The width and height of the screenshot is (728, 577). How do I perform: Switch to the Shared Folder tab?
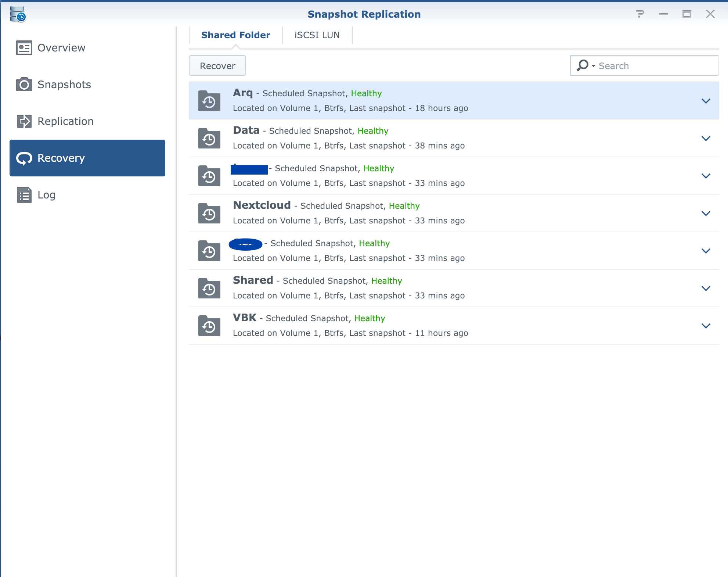pos(236,35)
